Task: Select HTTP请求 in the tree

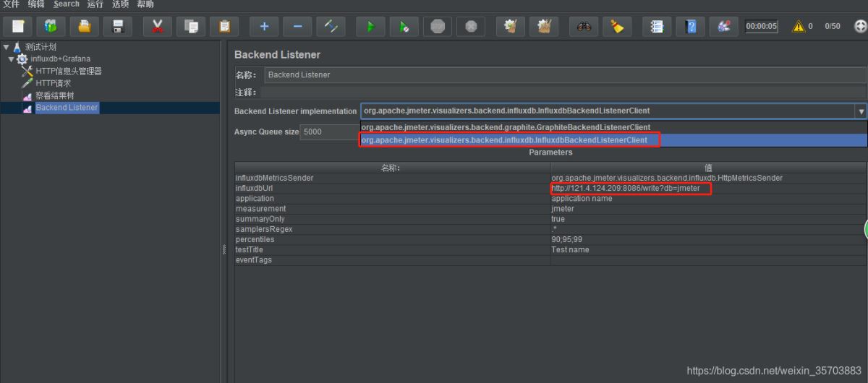Action: coord(53,83)
